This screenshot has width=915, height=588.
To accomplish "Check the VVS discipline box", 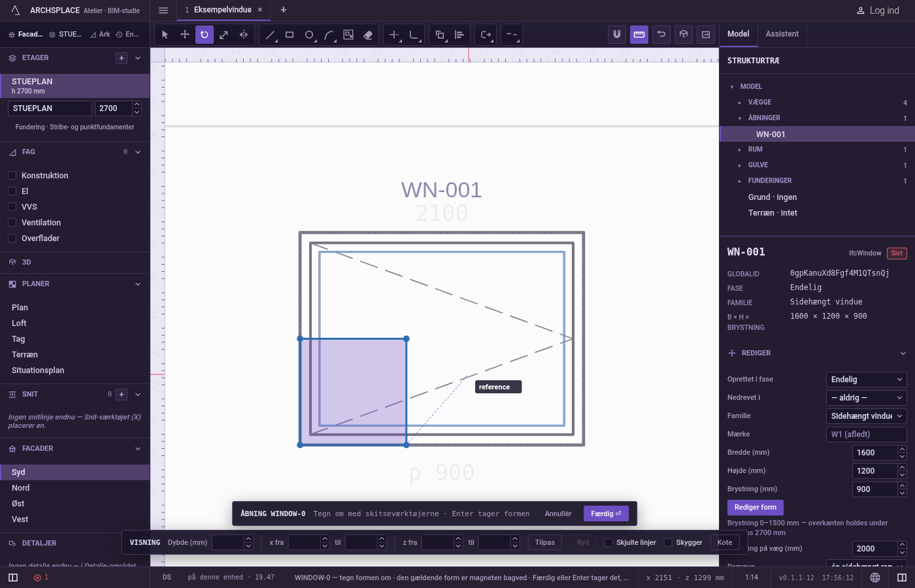I will (12, 207).
